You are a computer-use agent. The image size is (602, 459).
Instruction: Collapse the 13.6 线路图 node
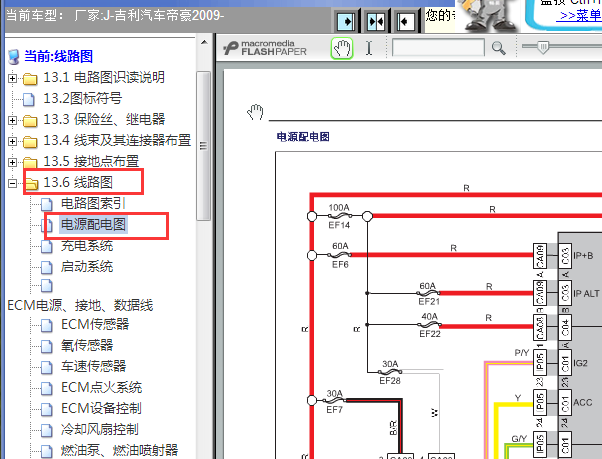[12, 183]
